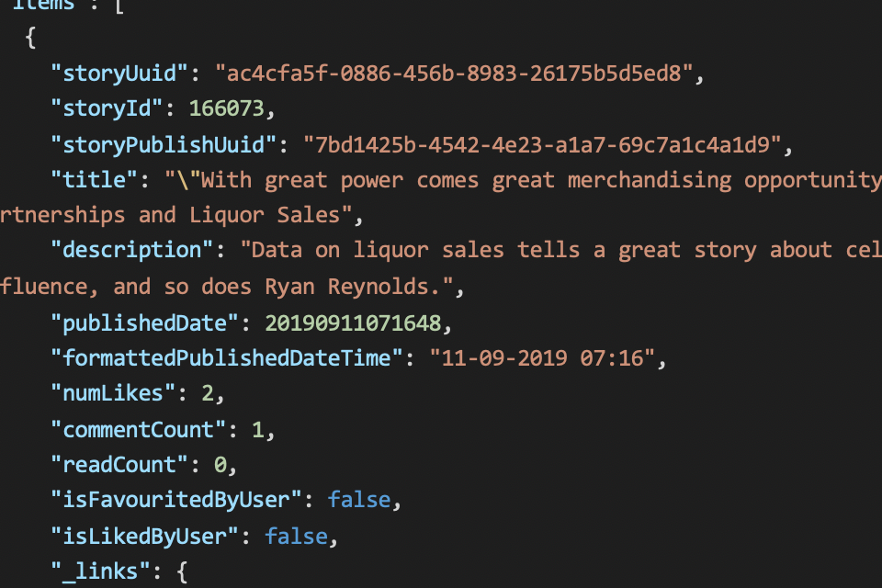Click the "11-09-2019 07:16" date string
The image size is (882, 588).
(542, 357)
